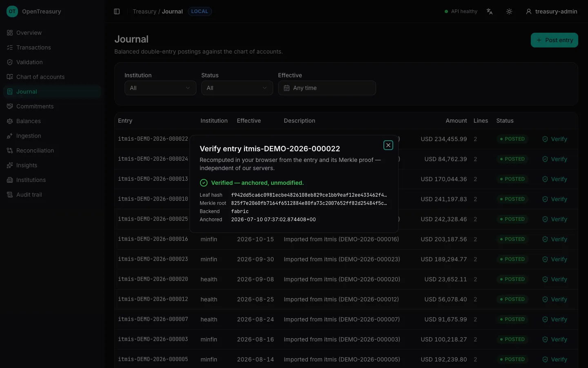Click description for DEMO-2026-000007 import
The image size is (588, 368).
342,319
